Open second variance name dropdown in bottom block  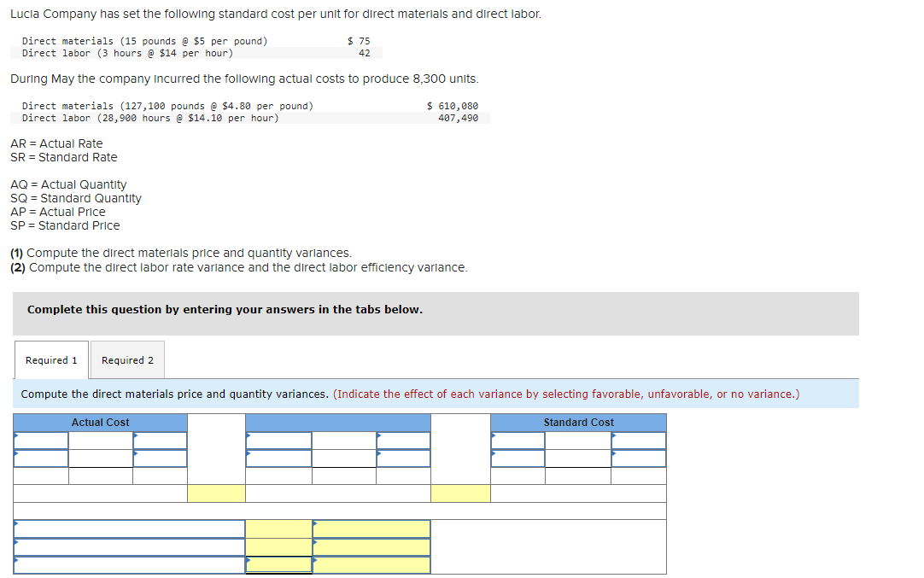(130, 547)
